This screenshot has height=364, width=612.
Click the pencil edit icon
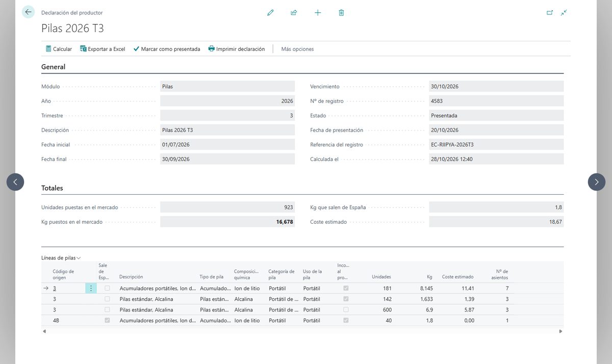tap(270, 13)
